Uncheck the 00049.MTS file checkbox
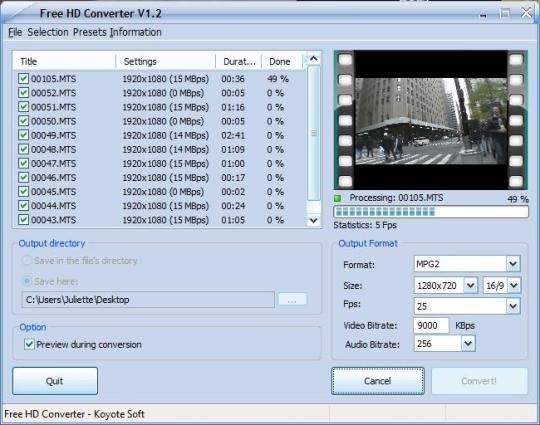Viewport: 540px width, 425px height. click(23, 135)
